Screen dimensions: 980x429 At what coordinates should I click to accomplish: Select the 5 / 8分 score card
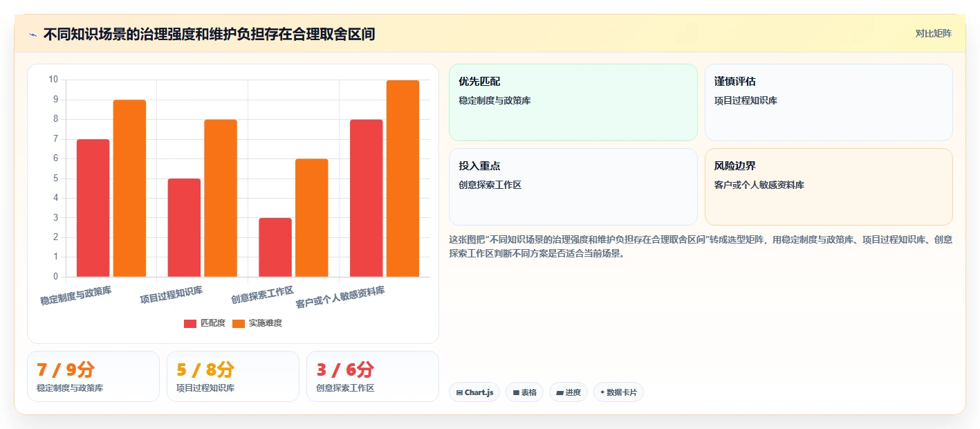point(233,376)
